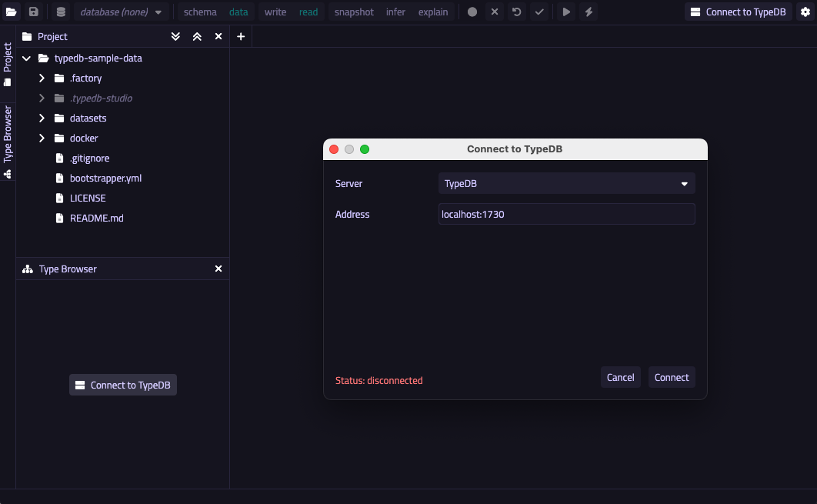Close the Type Browser panel
This screenshot has width=817, height=504.
coord(218,269)
